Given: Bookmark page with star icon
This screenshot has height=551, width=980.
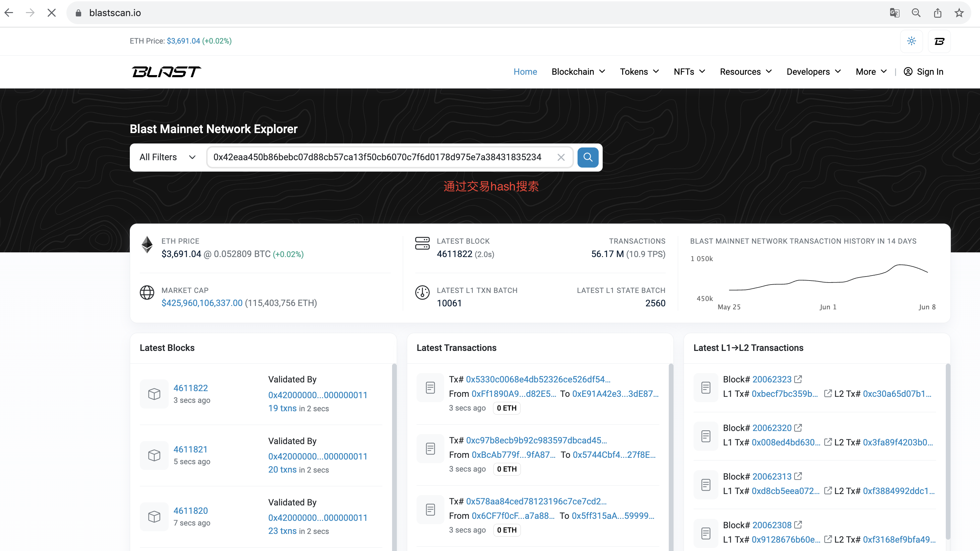Looking at the screenshot, I should (959, 13).
